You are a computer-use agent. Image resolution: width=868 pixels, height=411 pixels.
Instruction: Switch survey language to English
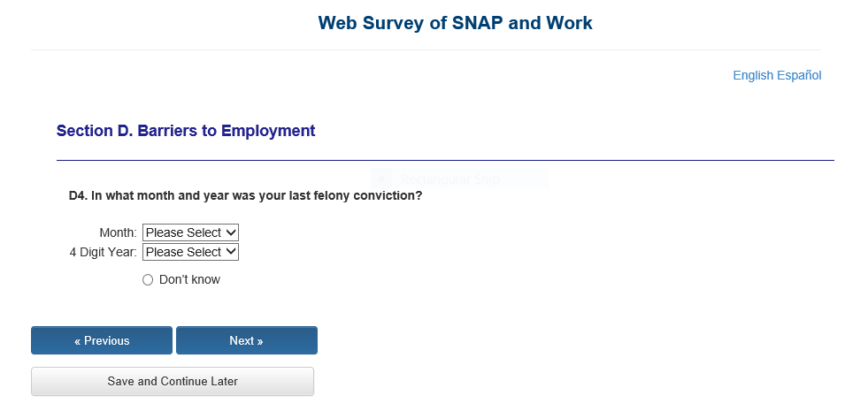point(753,75)
